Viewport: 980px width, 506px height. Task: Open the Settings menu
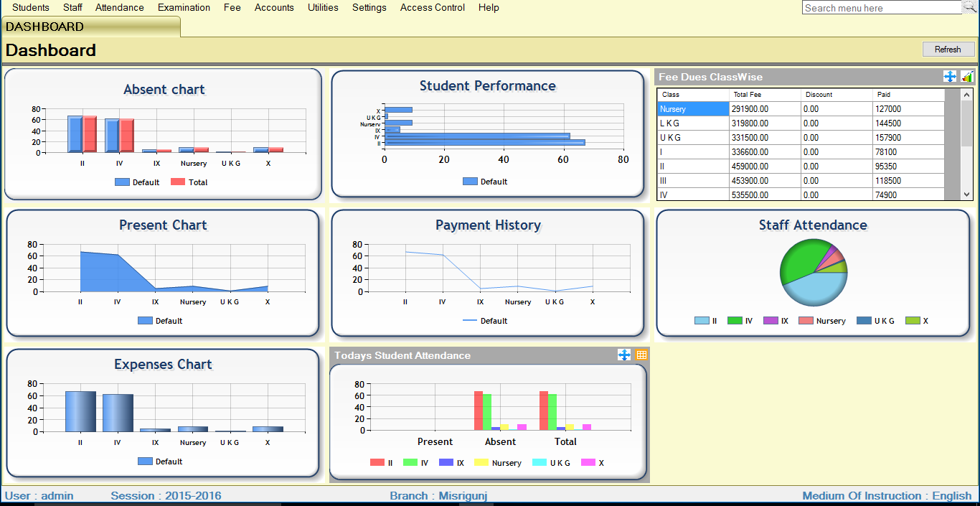point(369,8)
